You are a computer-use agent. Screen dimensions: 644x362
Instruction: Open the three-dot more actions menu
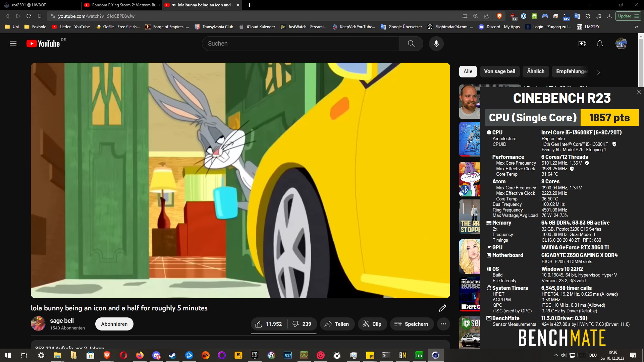(x=443, y=324)
